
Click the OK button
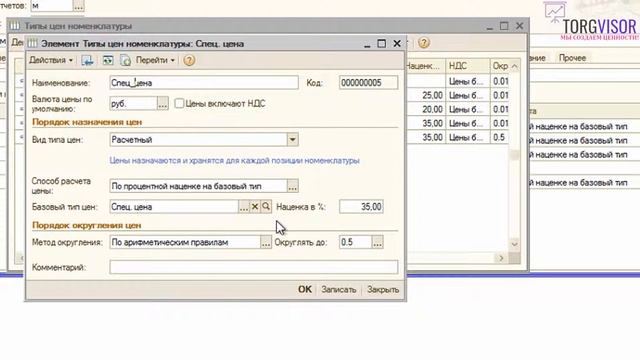pos(304,289)
